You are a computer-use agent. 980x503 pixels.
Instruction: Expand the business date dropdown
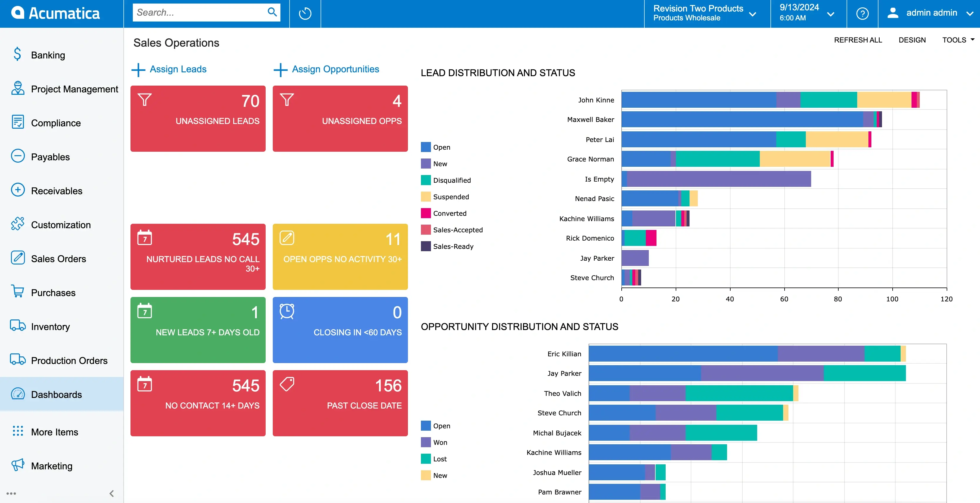click(806, 13)
